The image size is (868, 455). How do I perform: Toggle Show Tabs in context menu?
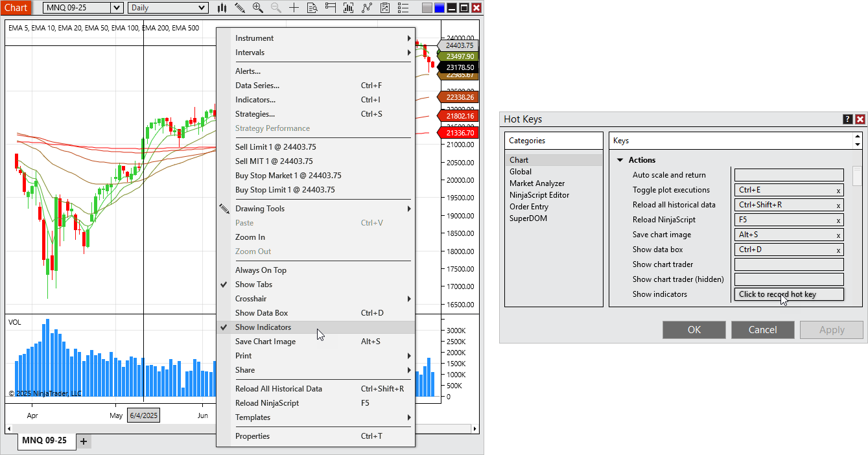pyautogui.click(x=253, y=285)
